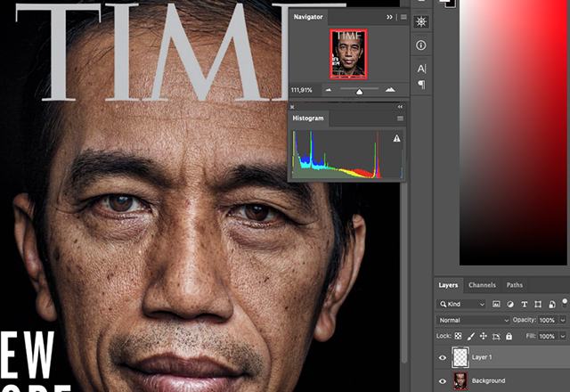Filter layers by adjustment layers icon
570x392 pixels.
(x=510, y=304)
